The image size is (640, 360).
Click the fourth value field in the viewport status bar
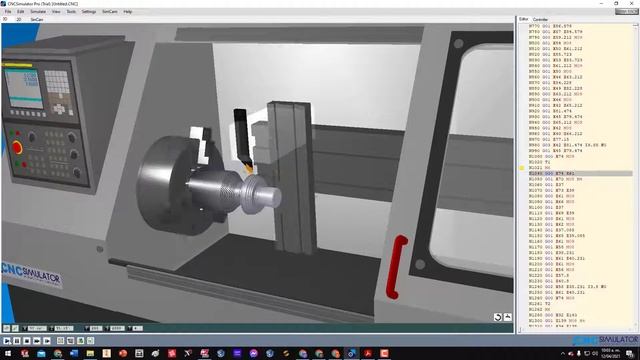118,328
